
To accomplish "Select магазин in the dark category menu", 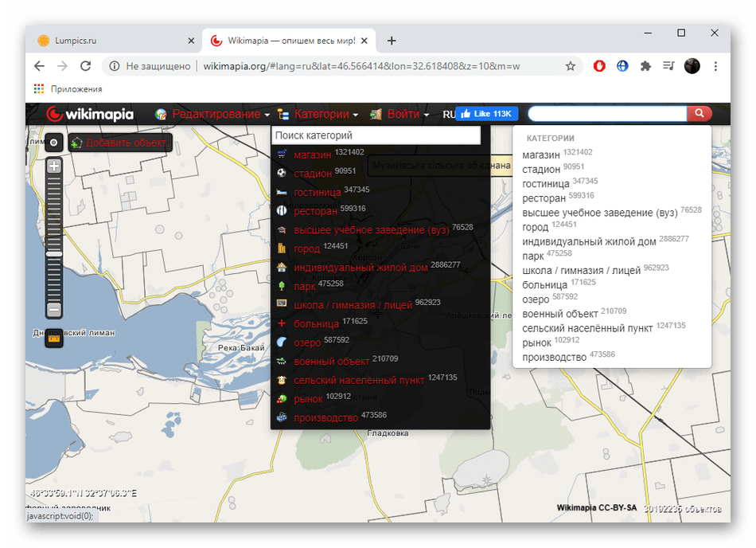I will coord(313,155).
